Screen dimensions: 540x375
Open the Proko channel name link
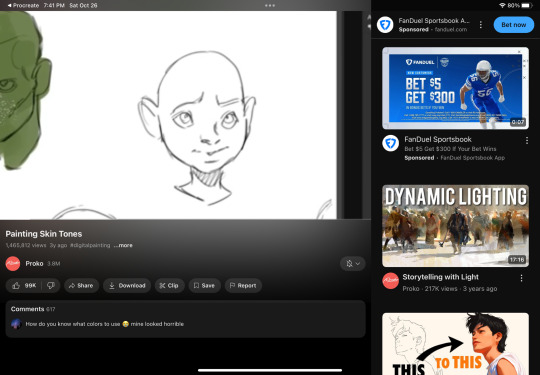point(34,263)
